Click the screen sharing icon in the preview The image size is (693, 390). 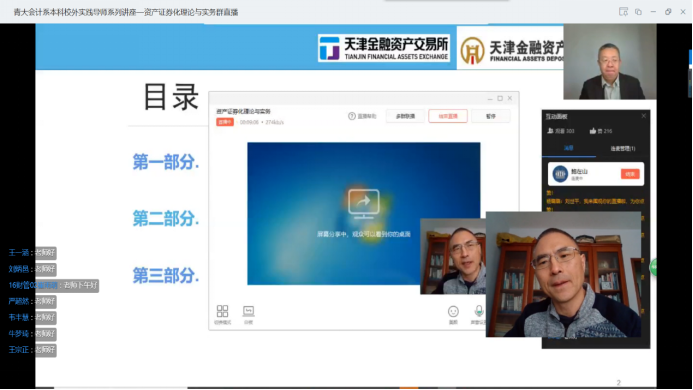click(363, 204)
